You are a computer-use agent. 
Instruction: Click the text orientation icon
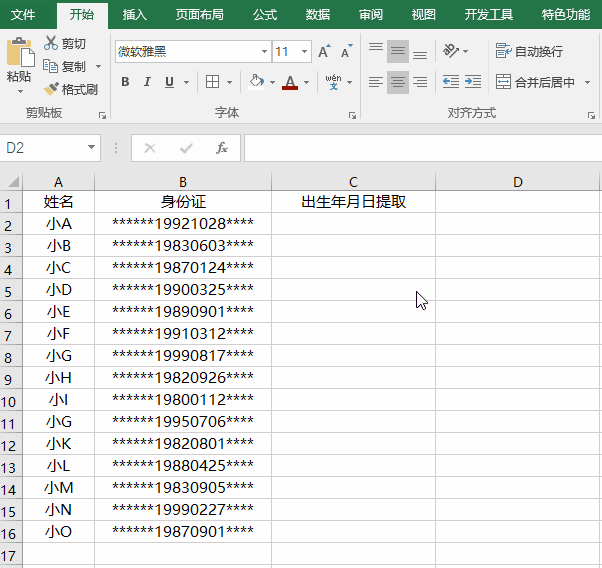click(451, 51)
